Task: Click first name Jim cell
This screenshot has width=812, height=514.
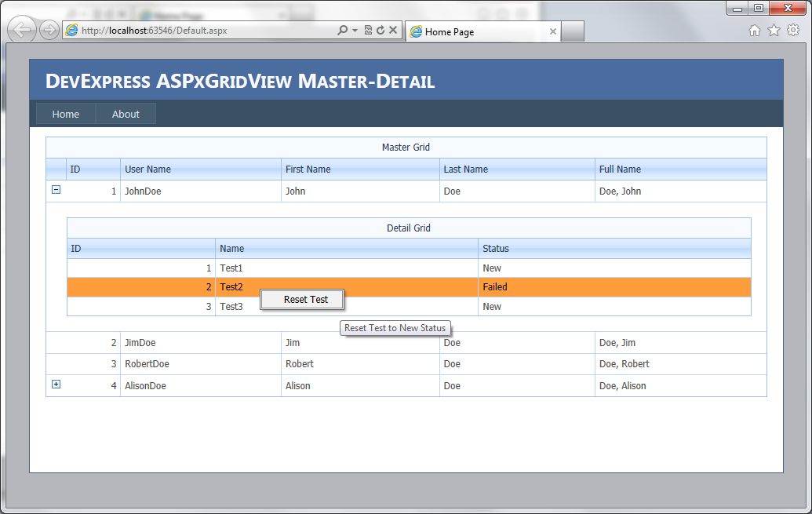Action: pos(360,343)
